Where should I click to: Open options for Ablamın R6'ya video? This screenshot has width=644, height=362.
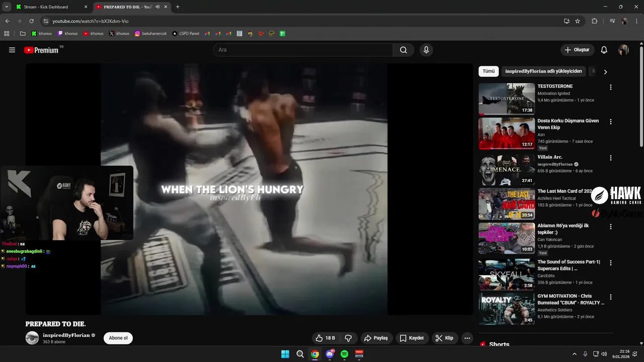[x=611, y=227]
